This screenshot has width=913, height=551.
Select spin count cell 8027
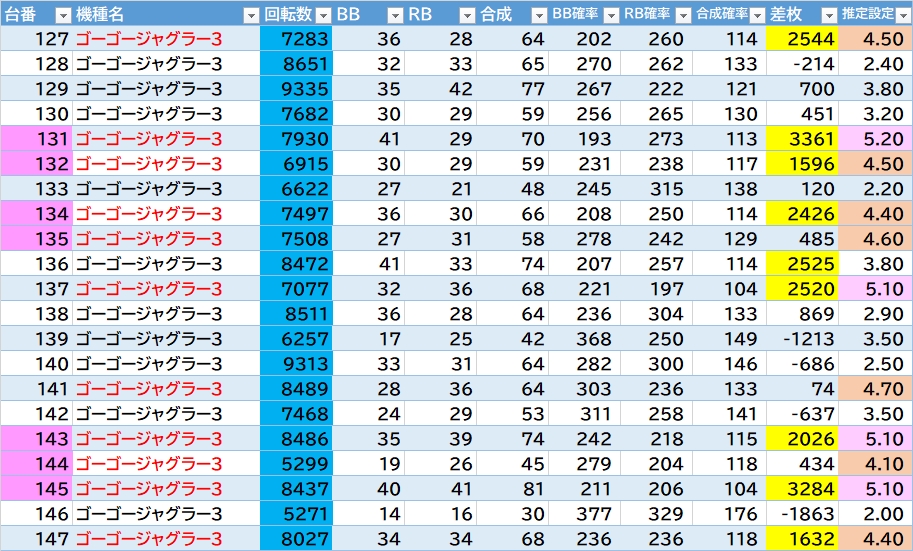[296, 539]
